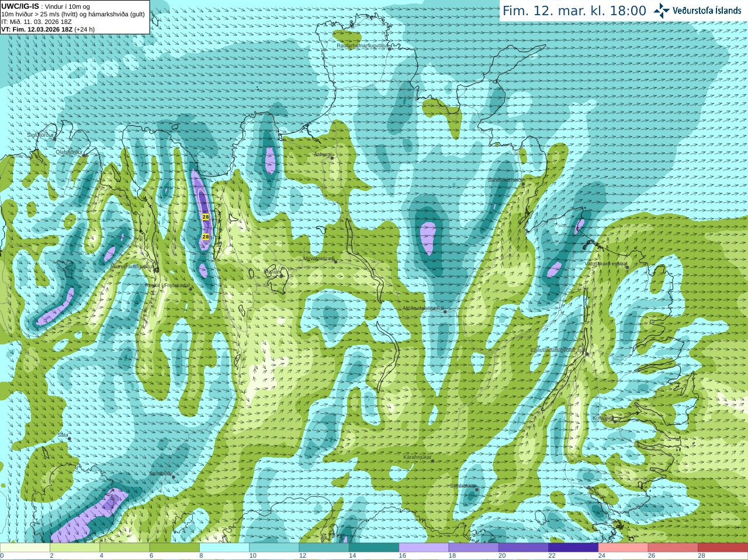Pick the 6–8 m/s legend swatch
Screen dimensions: 748x560
[x=175, y=548]
